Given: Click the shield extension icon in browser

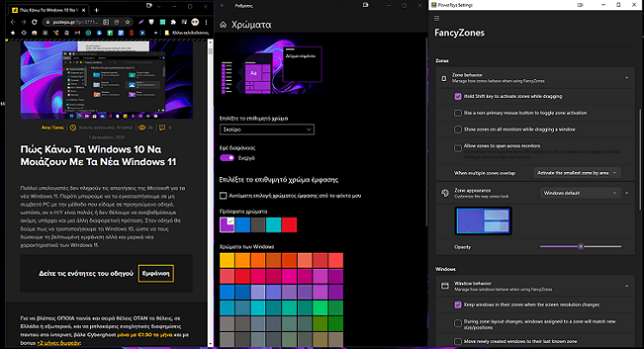Looking at the screenshot, I should tap(151, 22).
